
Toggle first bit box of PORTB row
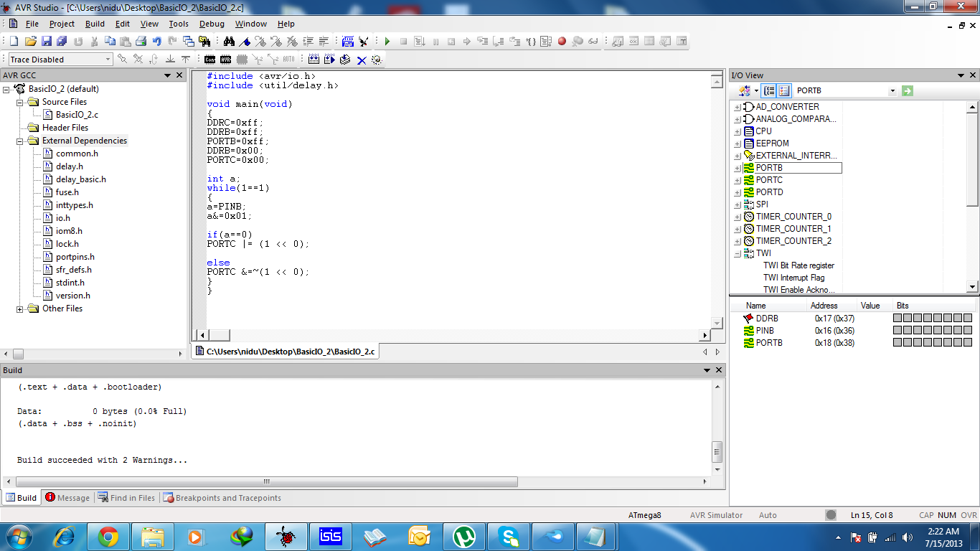(x=898, y=342)
